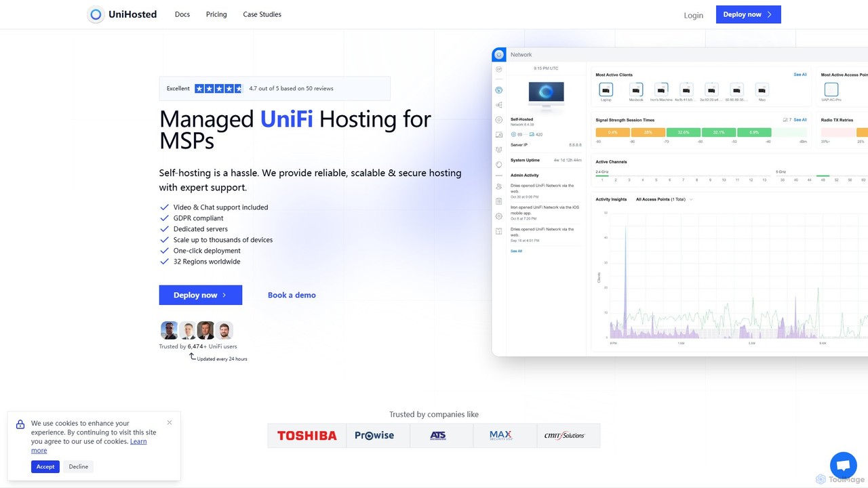The height and width of the screenshot is (488, 868).
Task: Close the cookie notice with the X
Action: 170,422
